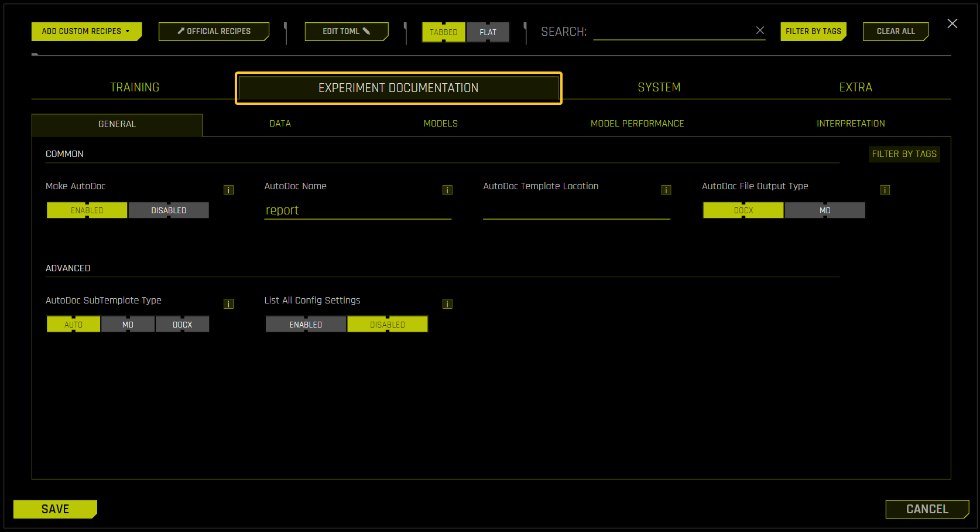Image resolution: width=980 pixels, height=532 pixels.
Task: Click the Clear All button
Action: click(x=896, y=31)
